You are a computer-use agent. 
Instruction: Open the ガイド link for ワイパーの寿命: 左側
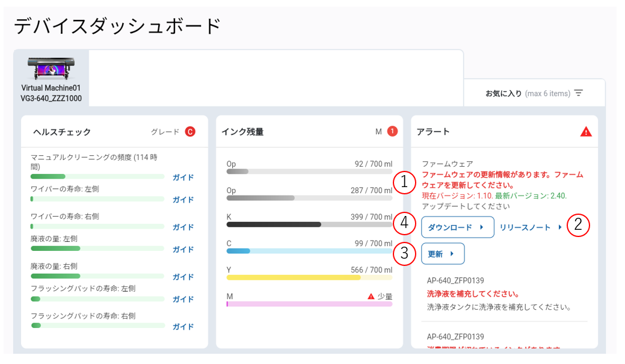[x=182, y=199]
